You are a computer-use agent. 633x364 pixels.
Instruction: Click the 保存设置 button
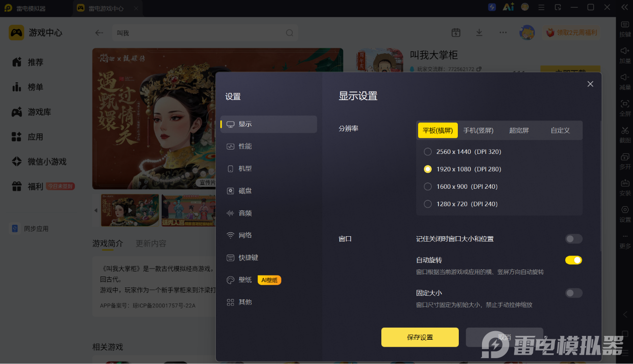420,337
